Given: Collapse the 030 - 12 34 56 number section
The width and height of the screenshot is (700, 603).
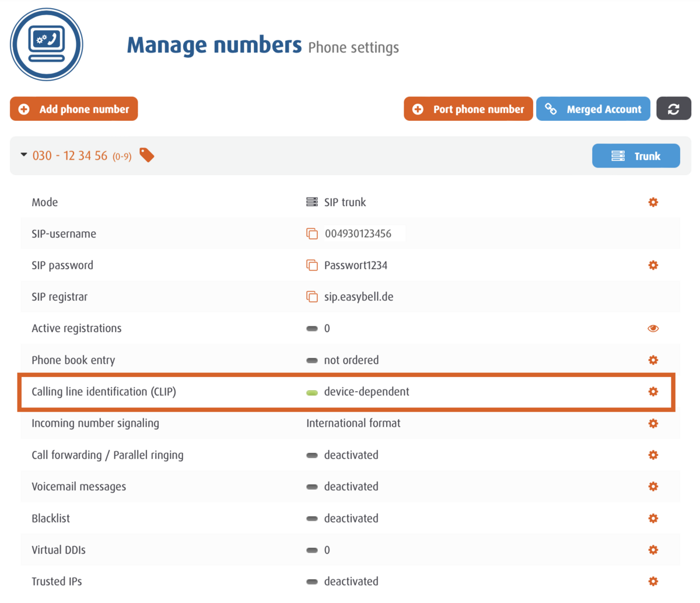Looking at the screenshot, I should (24, 155).
